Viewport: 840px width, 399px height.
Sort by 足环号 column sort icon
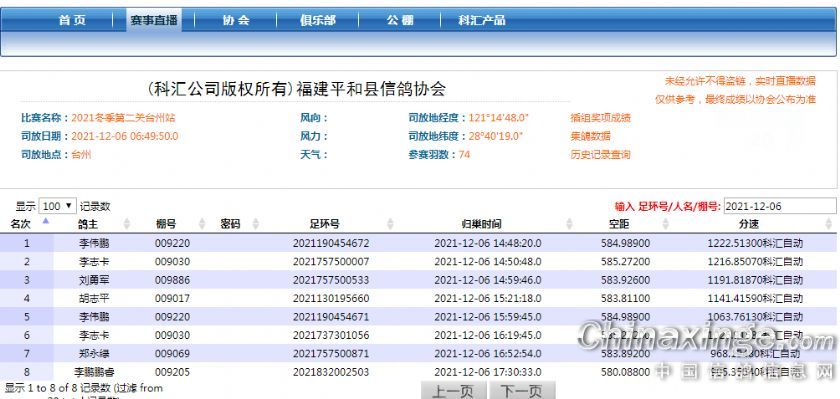click(x=390, y=224)
